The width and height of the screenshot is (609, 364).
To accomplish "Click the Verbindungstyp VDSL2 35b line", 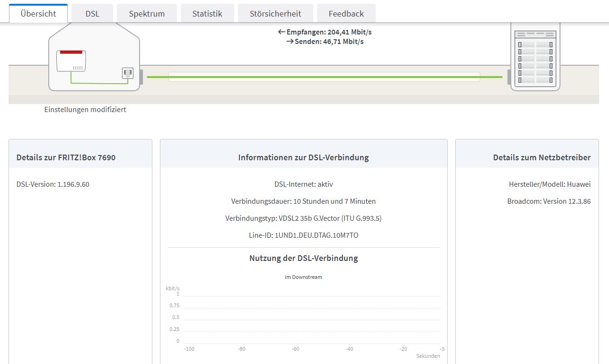I will coord(303,218).
